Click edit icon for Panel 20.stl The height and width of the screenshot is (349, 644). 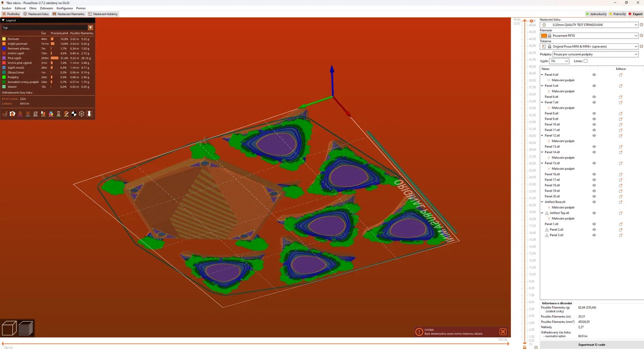[x=621, y=197]
